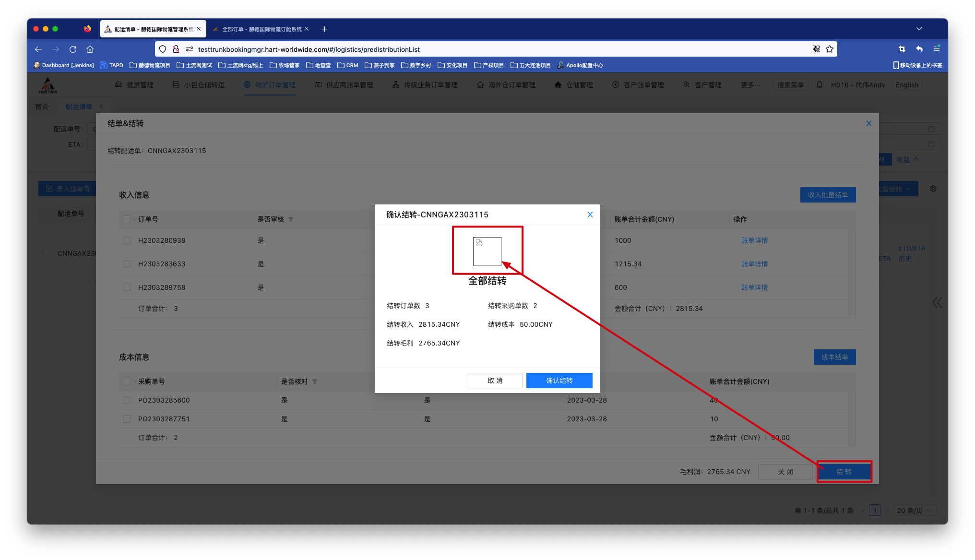Expand the Firefox tab list chevron
975x560 pixels.
[919, 29]
